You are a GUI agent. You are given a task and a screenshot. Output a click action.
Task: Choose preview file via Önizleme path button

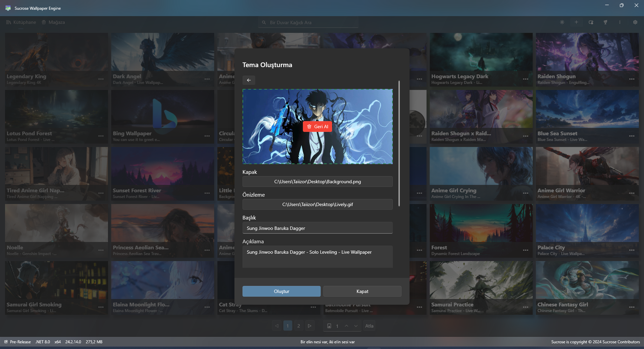[318, 204]
